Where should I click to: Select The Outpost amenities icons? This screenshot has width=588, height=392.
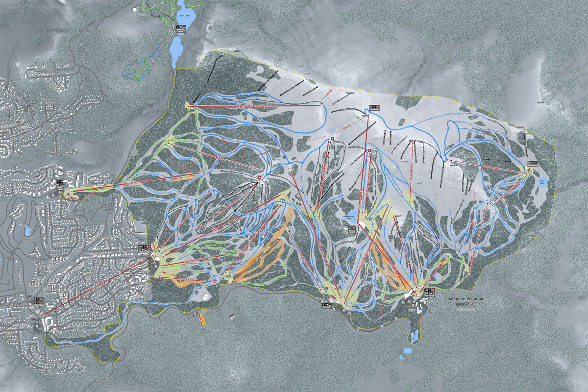coord(533,163)
